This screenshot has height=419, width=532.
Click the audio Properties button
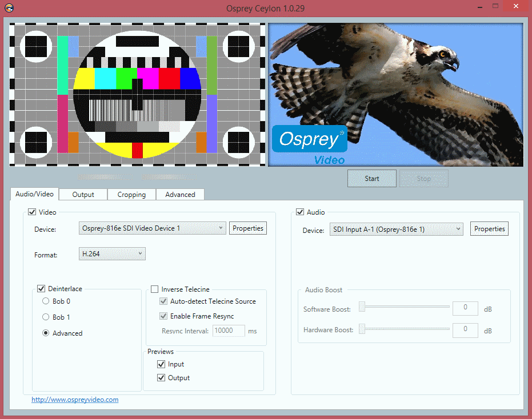pyautogui.click(x=489, y=229)
